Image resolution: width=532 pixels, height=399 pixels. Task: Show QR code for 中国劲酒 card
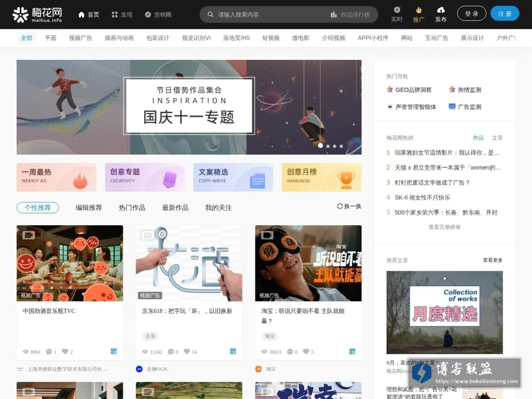114,351
